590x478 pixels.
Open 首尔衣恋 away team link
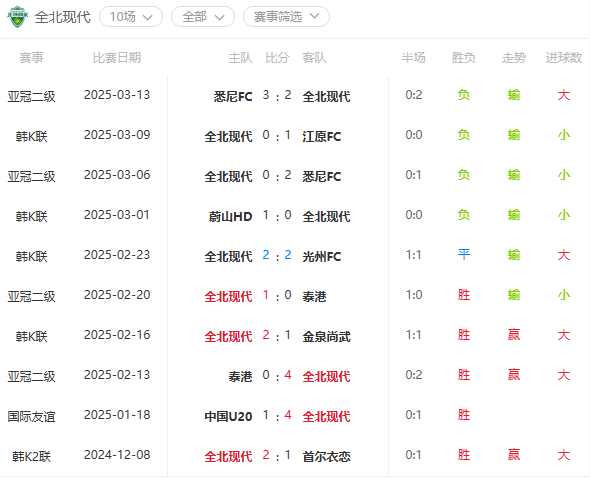(327, 457)
